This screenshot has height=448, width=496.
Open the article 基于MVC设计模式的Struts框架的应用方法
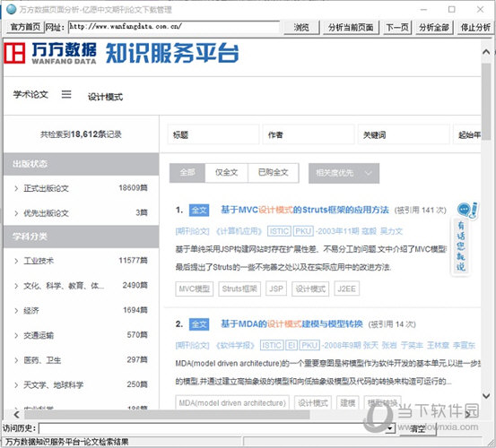pos(305,210)
